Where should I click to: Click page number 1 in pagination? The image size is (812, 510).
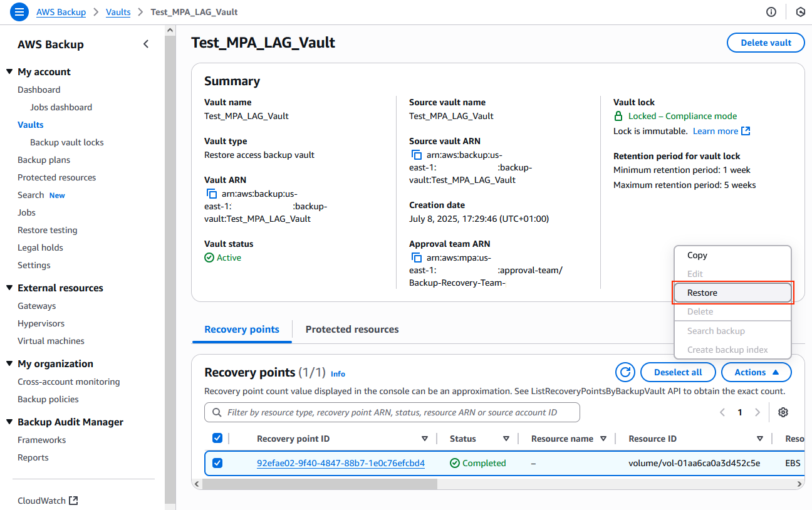(x=740, y=412)
